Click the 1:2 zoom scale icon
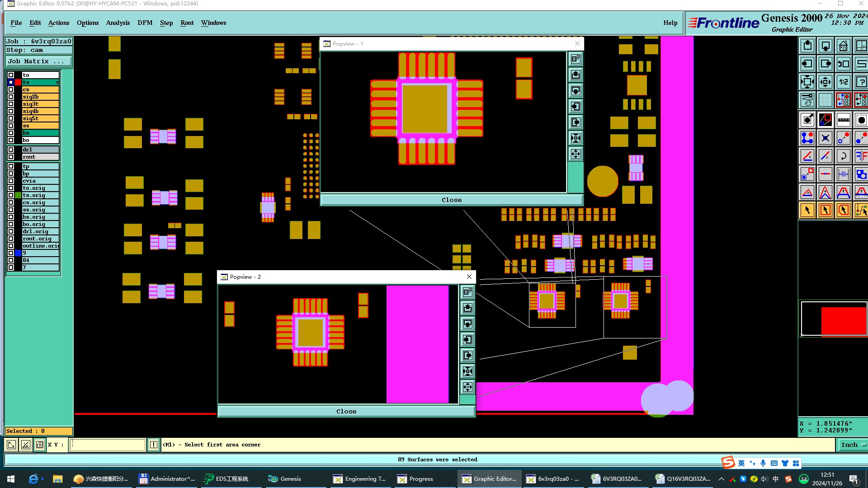The height and width of the screenshot is (488, 868). point(843,82)
